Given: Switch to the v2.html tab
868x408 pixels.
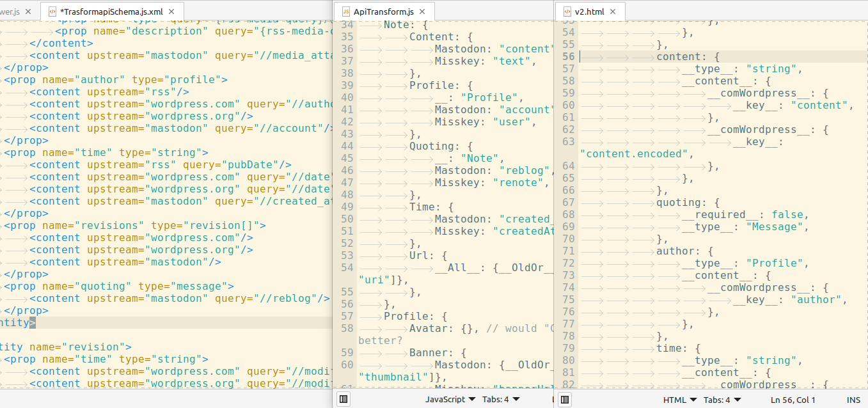Looking at the screenshot, I should coord(589,12).
